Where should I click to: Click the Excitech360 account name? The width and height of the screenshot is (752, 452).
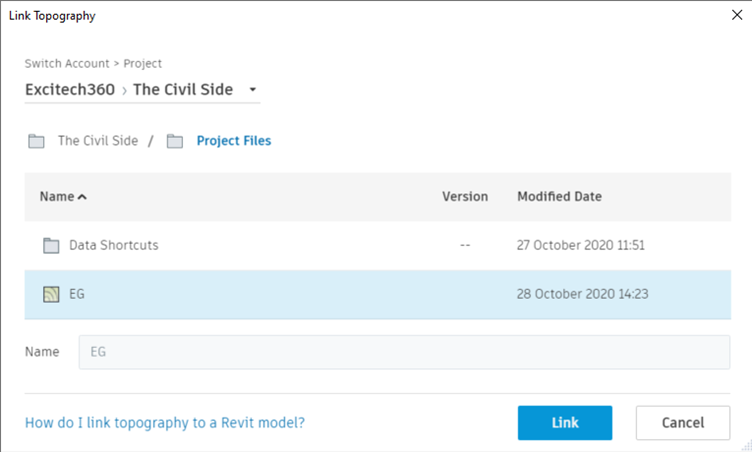point(70,89)
